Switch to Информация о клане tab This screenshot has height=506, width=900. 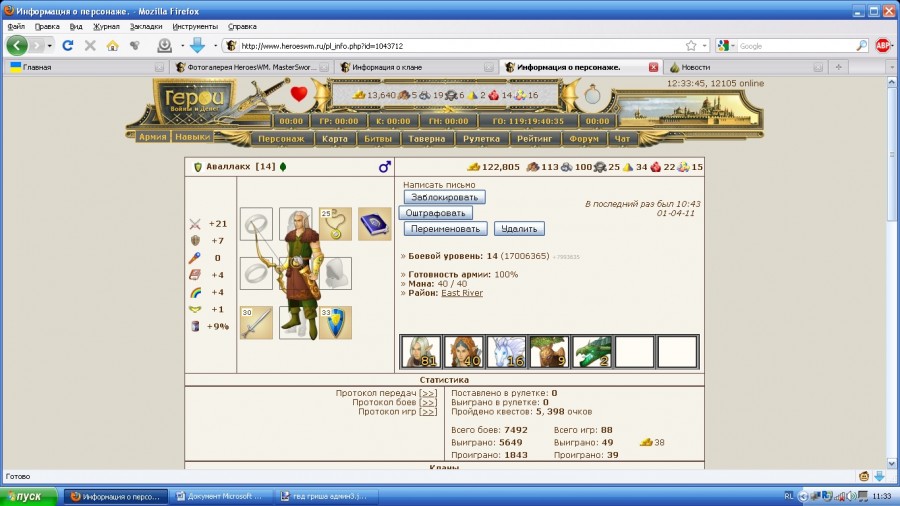[416, 67]
